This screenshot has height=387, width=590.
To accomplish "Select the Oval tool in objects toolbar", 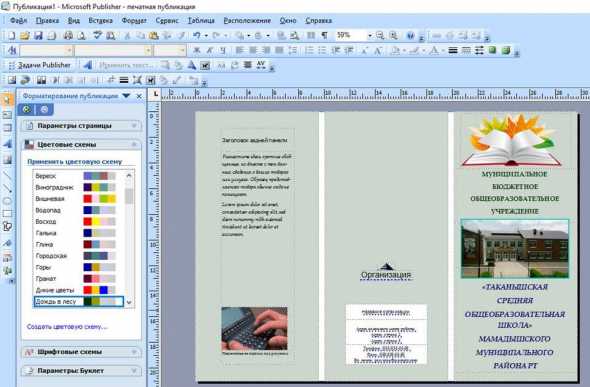I will pyautogui.click(x=7, y=201).
